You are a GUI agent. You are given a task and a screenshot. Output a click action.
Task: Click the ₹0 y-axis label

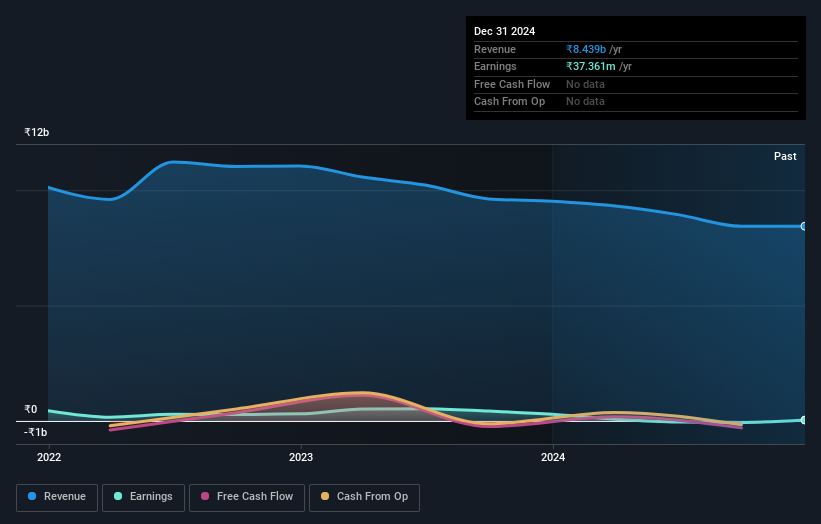[x=31, y=409]
